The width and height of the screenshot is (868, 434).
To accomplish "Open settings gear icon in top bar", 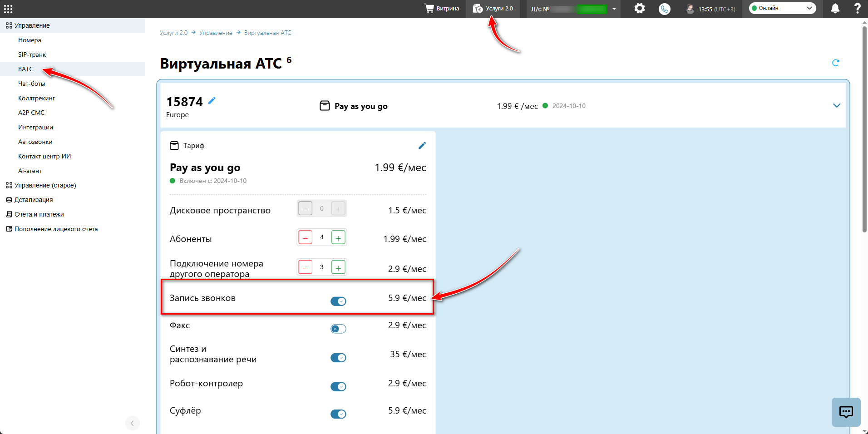I will 639,8.
